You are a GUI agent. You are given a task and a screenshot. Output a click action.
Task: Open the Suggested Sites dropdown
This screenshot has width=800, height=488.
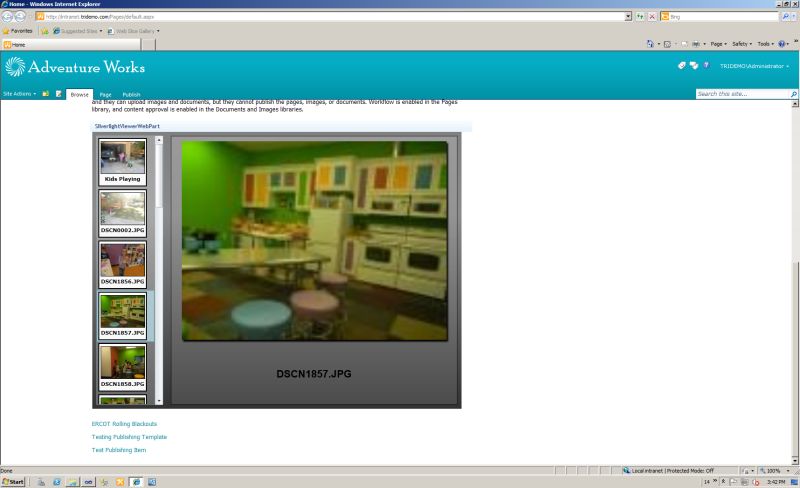pyautogui.click(x=78, y=31)
